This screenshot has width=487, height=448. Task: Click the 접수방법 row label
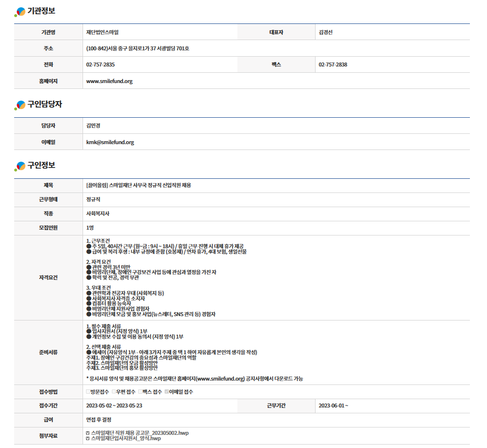pyautogui.click(x=48, y=392)
